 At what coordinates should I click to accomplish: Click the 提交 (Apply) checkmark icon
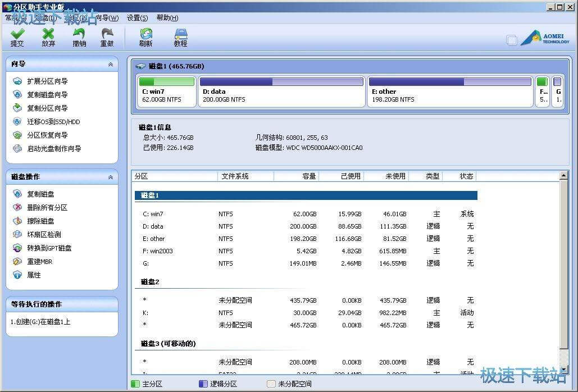[x=17, y=34]
